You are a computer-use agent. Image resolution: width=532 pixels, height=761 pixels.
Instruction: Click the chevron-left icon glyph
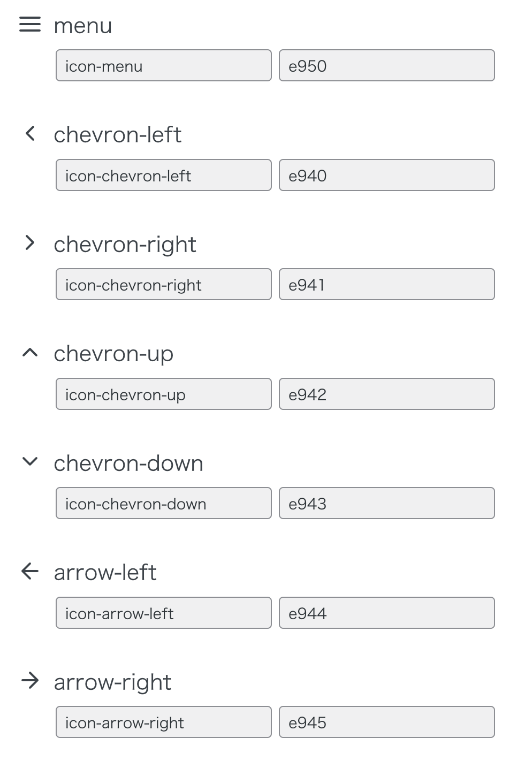point(30,134)
